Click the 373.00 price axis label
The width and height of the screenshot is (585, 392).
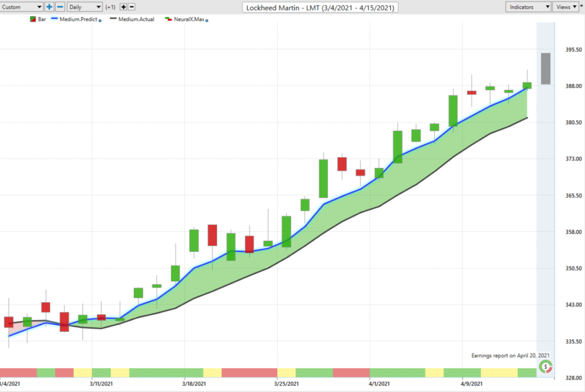[x=574, y=159]
